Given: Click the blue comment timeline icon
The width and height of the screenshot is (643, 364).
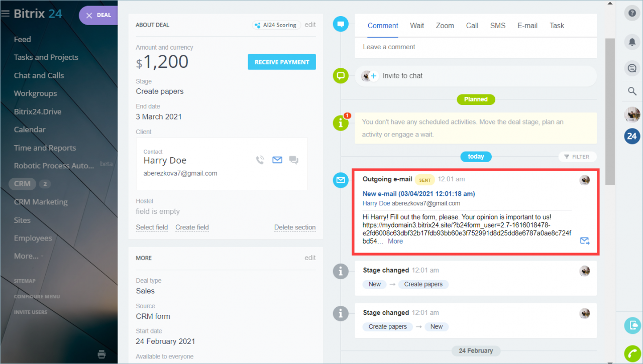Looking at the screenshot, I should tap(341, 24).
